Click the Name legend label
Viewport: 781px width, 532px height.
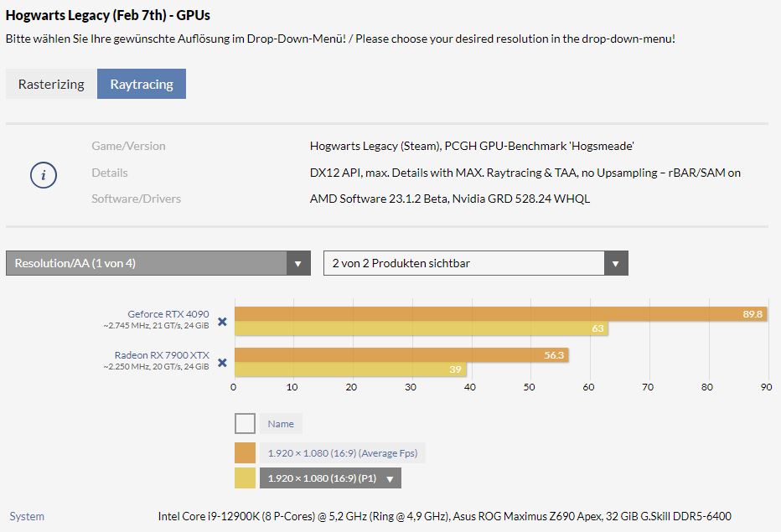coord(281,423)
